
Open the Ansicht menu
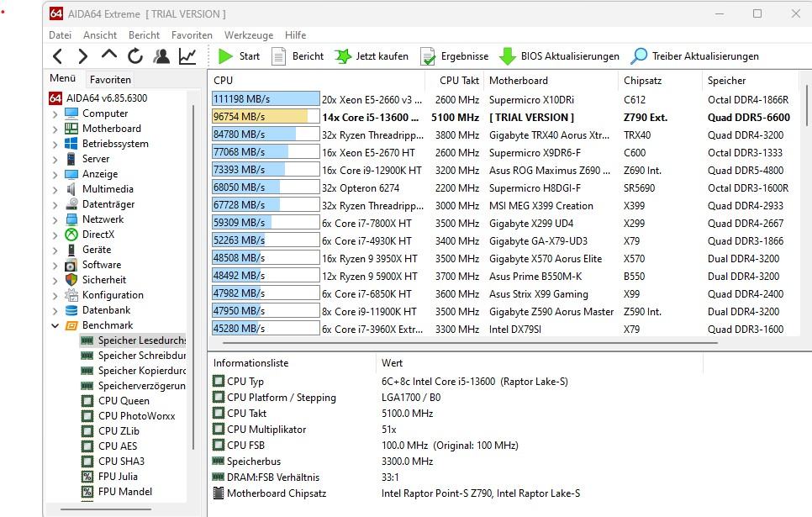[x=100, y=35]
